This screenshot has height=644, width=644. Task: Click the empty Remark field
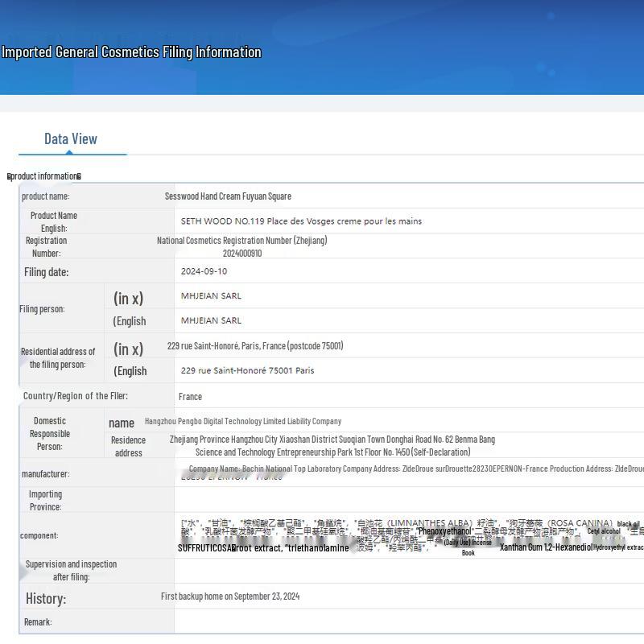pyautogui.click(x=402, y=622)
